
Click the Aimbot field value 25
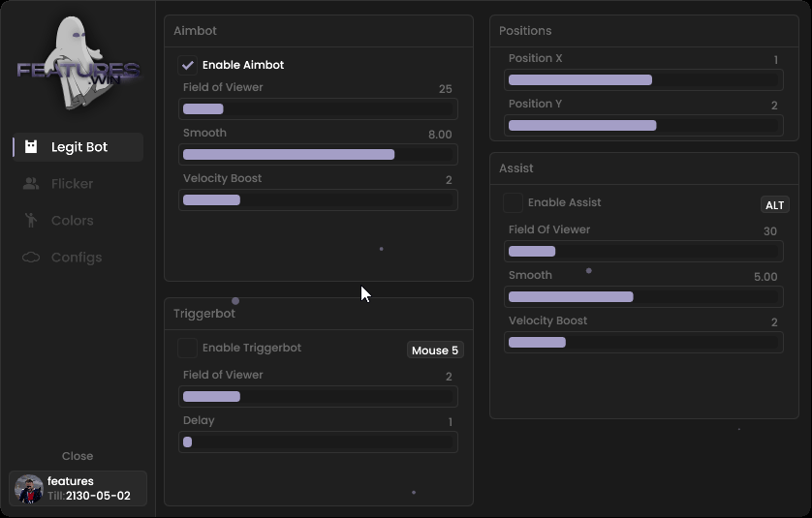[x=446, y=89]
